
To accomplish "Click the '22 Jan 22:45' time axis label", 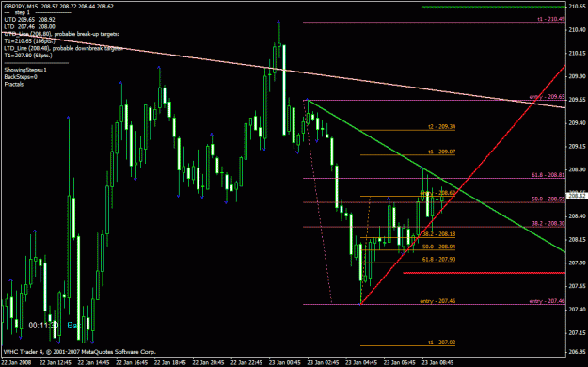I will (x=246, y=362).
